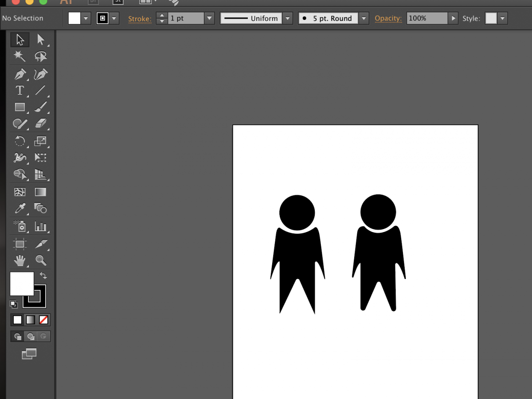Pick the Eyedropper tool
This screenshot has width=532, height=399.
(20, 208)
